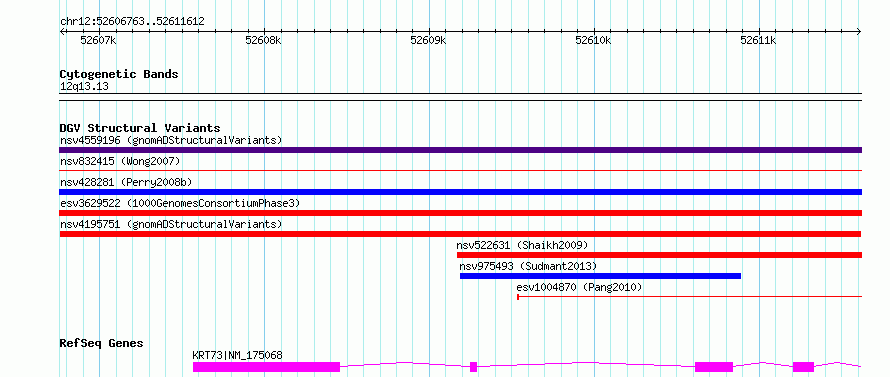Click the nsv4195751 gnomAD red bar

tap(460, 234)
